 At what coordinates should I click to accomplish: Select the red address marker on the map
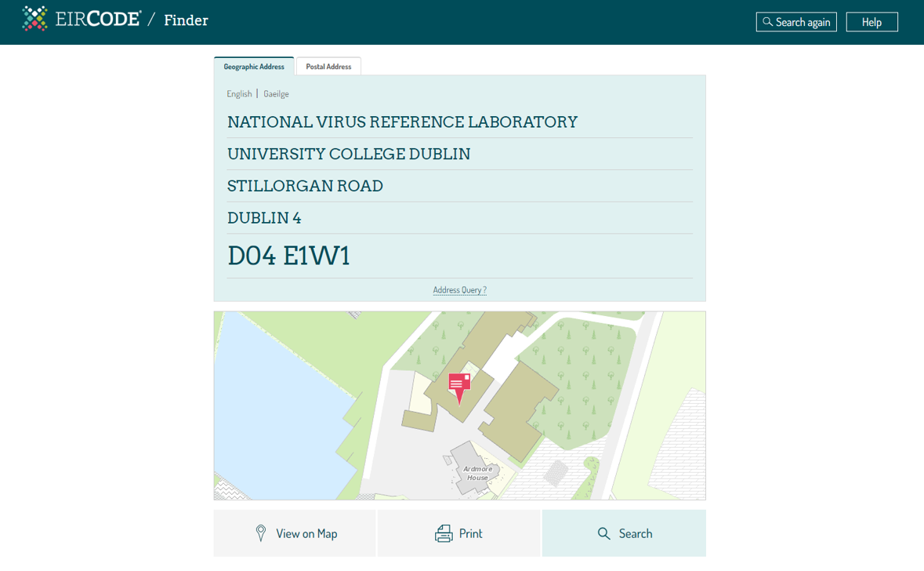pos(459,385)
